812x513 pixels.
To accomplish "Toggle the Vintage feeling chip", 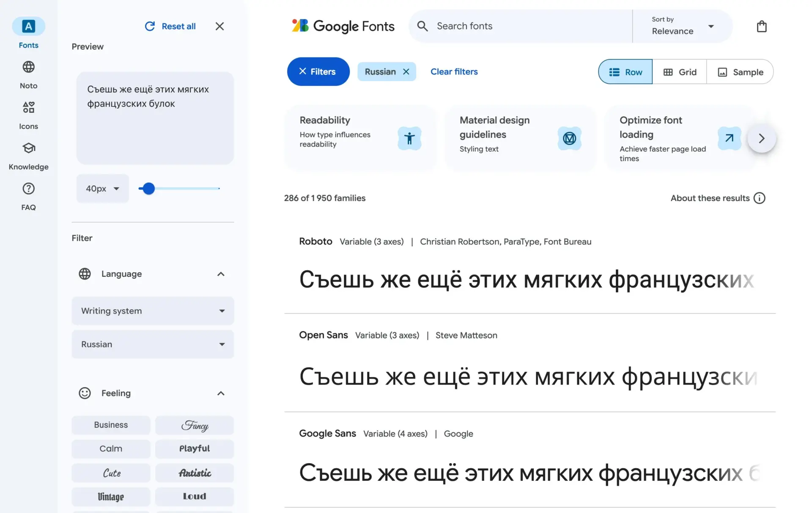I will 111,496.
